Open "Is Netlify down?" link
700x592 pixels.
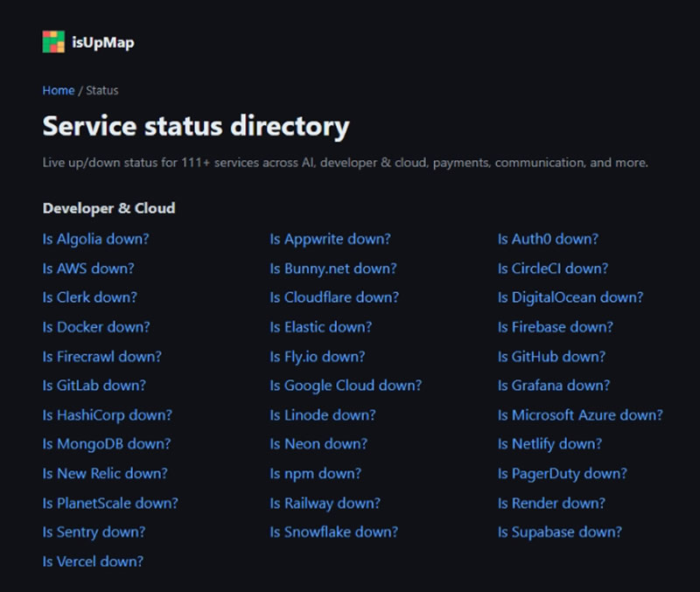(x=549, y=444)
